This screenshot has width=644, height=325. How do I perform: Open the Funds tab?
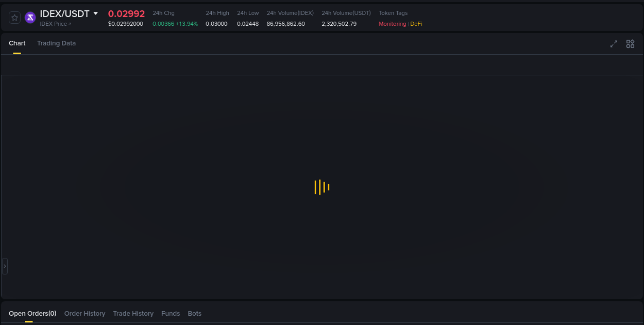point(171,313)
